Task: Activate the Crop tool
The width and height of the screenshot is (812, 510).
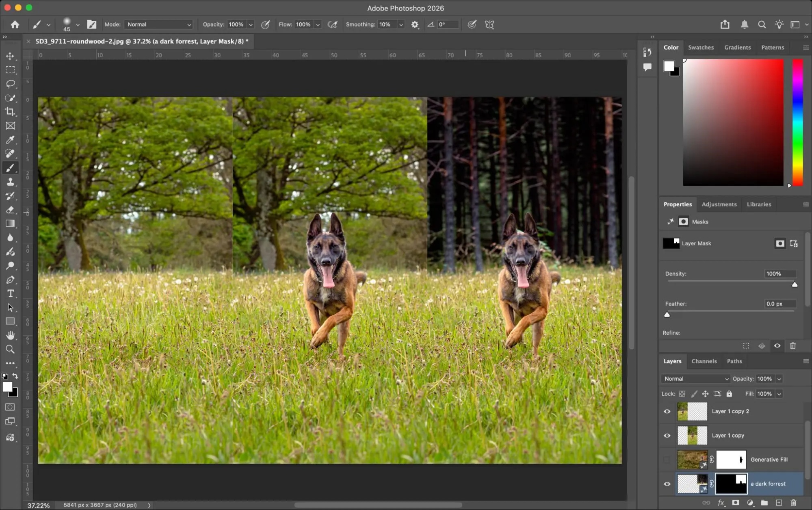Action: click(10, 112)
